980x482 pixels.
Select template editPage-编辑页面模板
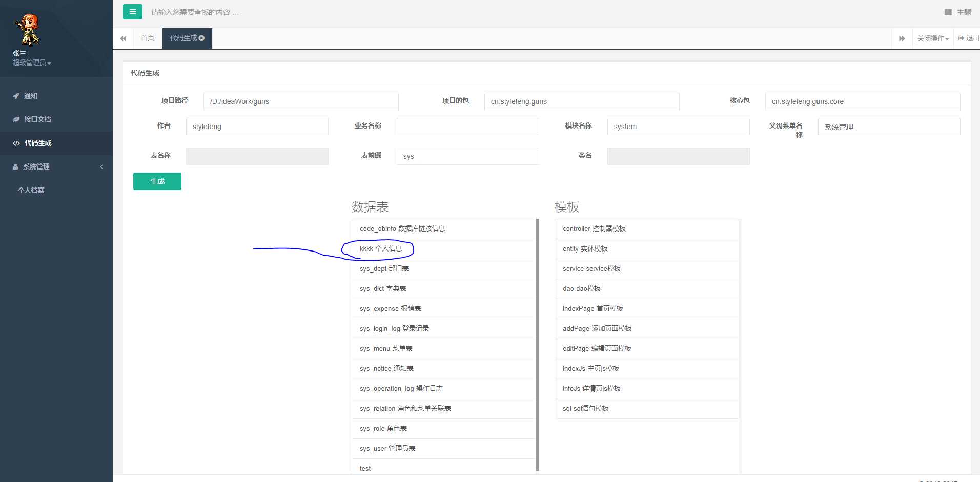647,349
